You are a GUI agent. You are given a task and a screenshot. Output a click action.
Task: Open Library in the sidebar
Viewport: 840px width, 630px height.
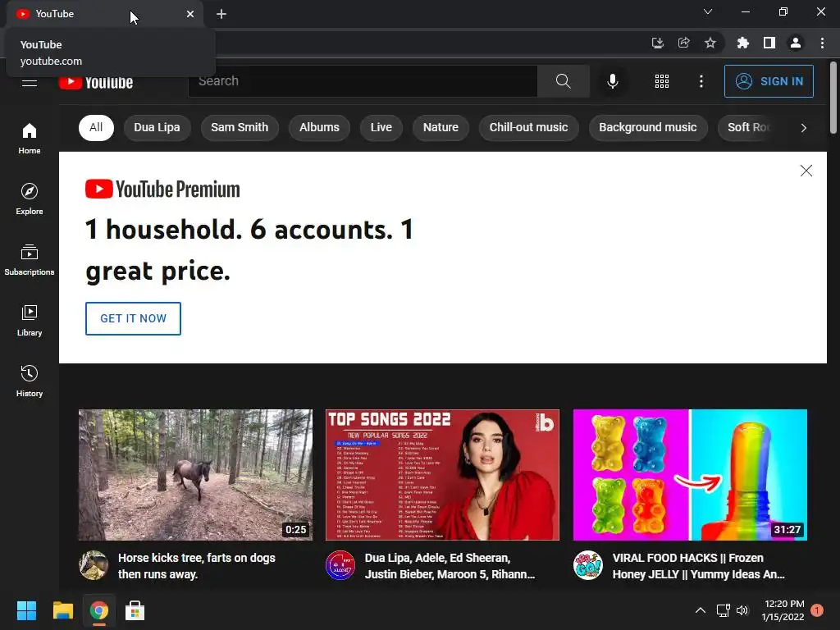[29, 320]
